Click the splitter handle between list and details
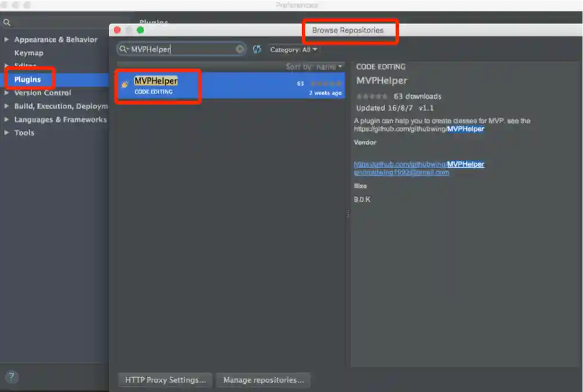The width and height of the screenshot is (583, 392). click(348, 214)
